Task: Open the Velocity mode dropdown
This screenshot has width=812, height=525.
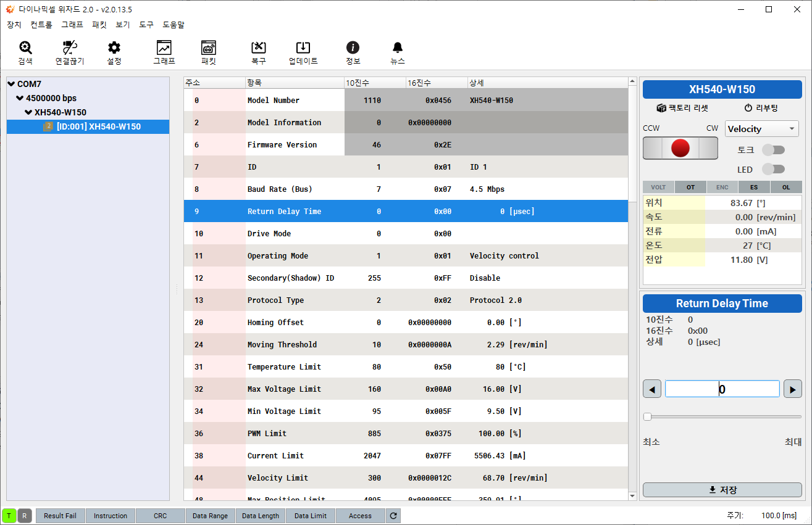Action: [x=761, y=129]
